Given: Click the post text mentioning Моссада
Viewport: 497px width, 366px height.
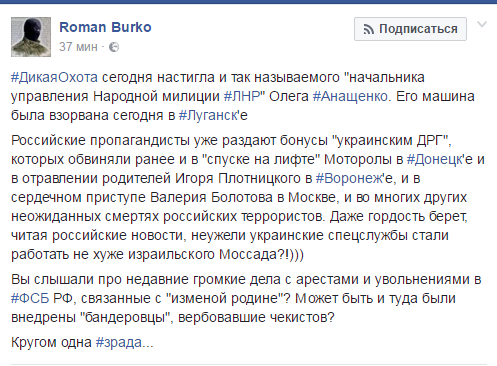Looking at the screenshot, I should 157,255.
